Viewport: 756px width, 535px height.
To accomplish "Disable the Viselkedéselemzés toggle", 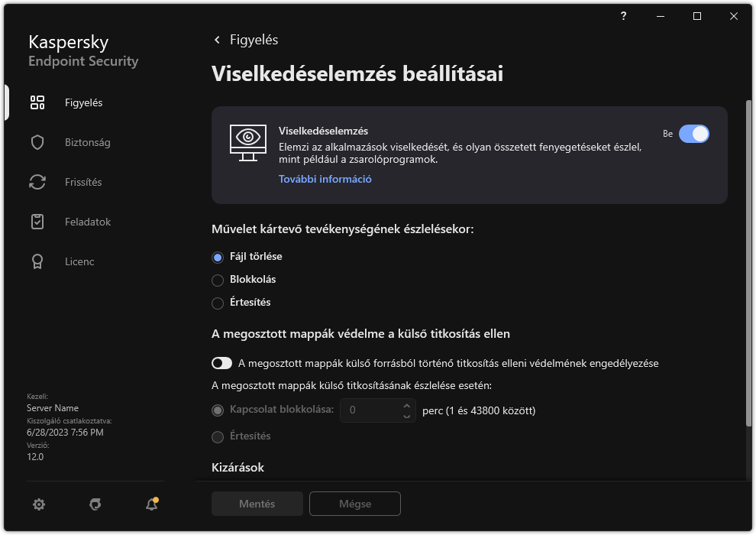I will tap(694, 133).
